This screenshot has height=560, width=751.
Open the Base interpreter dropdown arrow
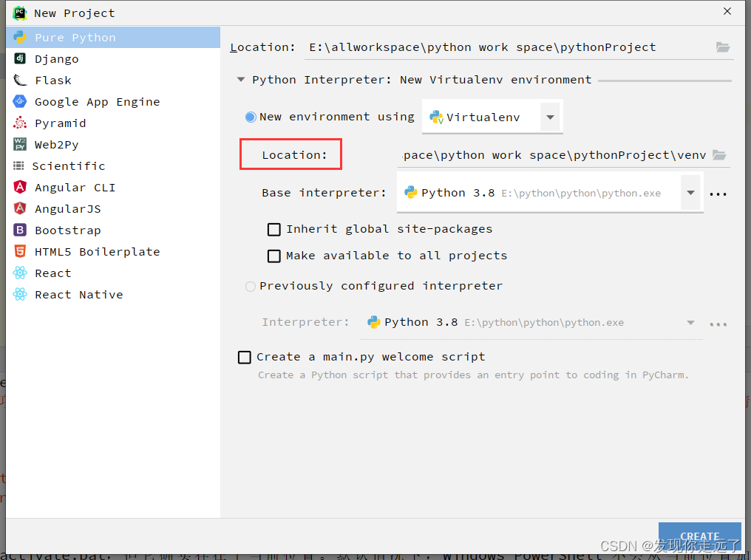click(x=690, y=192)
